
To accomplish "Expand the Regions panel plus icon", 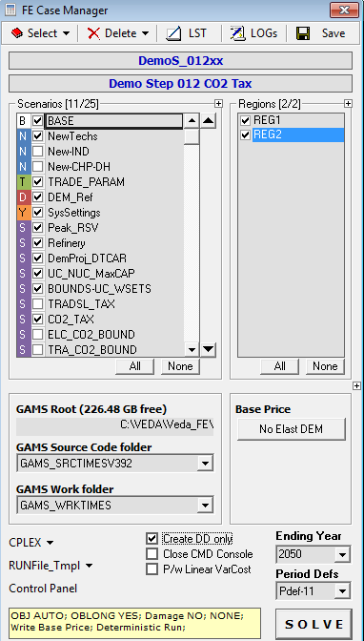I will [x=348, y=104].
